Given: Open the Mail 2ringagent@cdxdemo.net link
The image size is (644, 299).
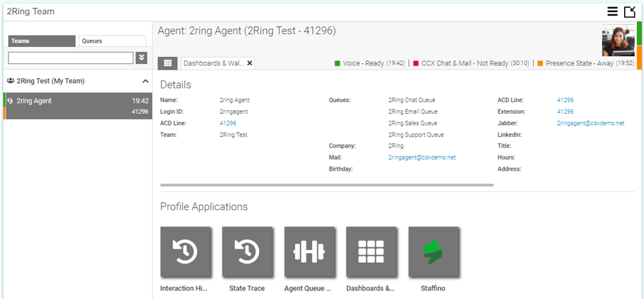Looking at the screenshot, I should click(422, 157).
